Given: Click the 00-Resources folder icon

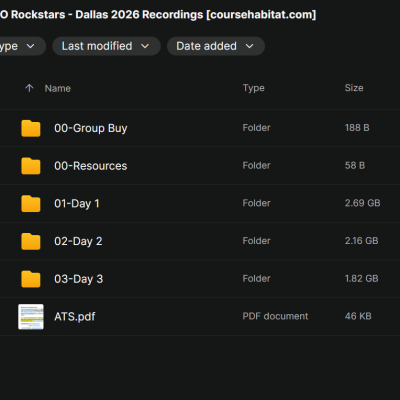Looking at the screenshot, I should [x=31, y=166].
